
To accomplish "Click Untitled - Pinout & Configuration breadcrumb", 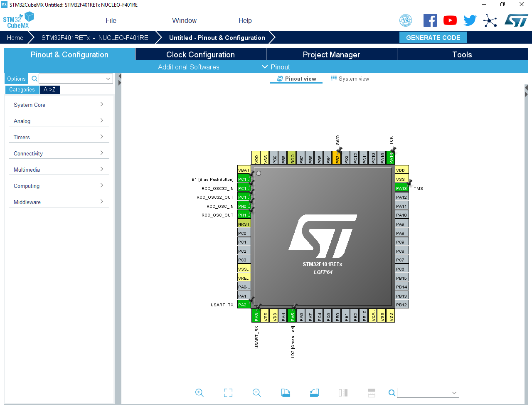I will (x=217, y=37).
